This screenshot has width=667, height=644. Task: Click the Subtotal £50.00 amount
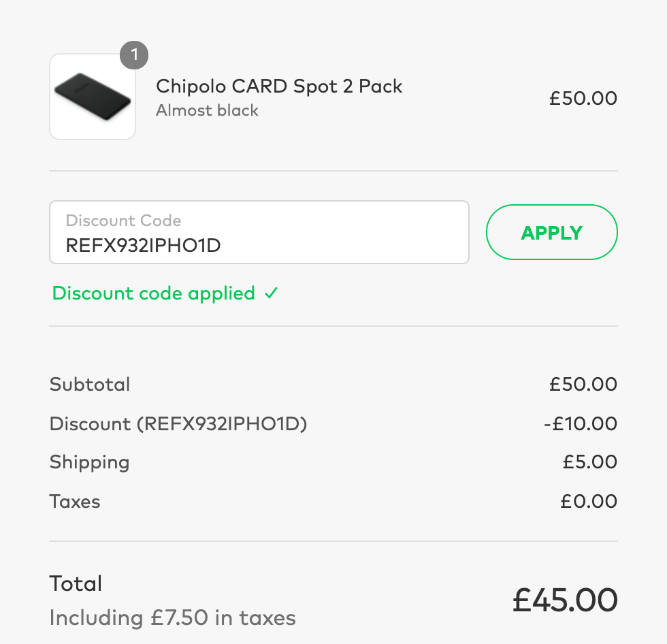click(583, 384)
